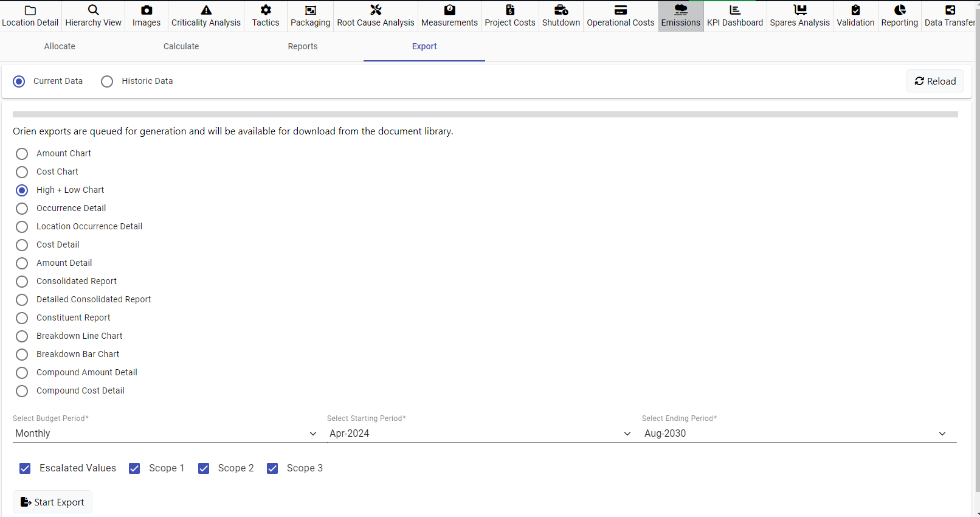Open Spares Analysis icon

800,10
